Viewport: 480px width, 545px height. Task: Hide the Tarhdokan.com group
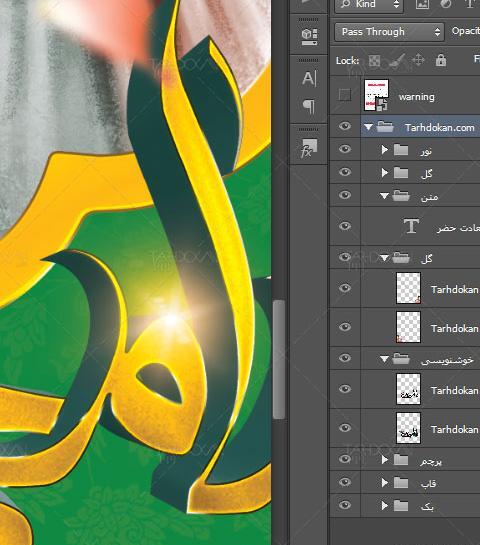click(345, 126)
